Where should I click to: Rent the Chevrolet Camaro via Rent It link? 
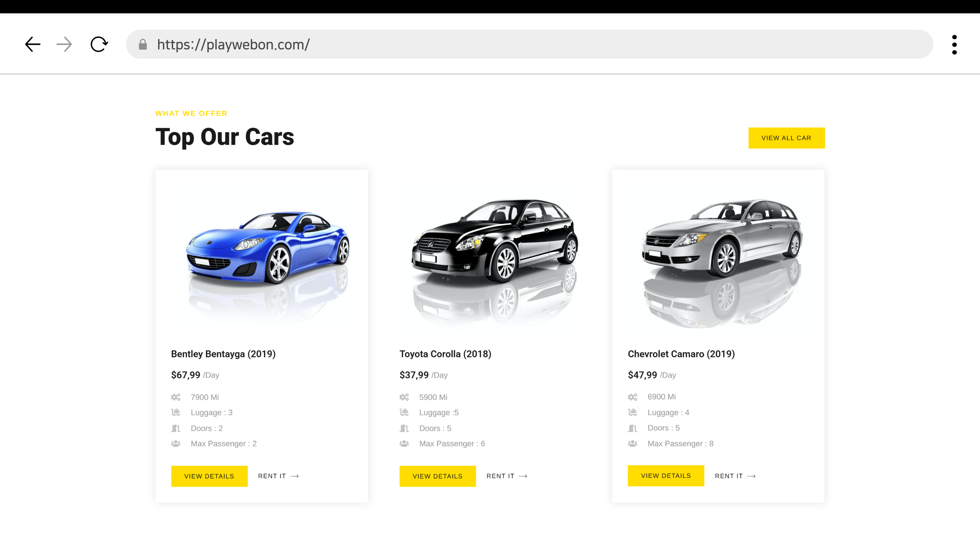(x=735, y=476)
